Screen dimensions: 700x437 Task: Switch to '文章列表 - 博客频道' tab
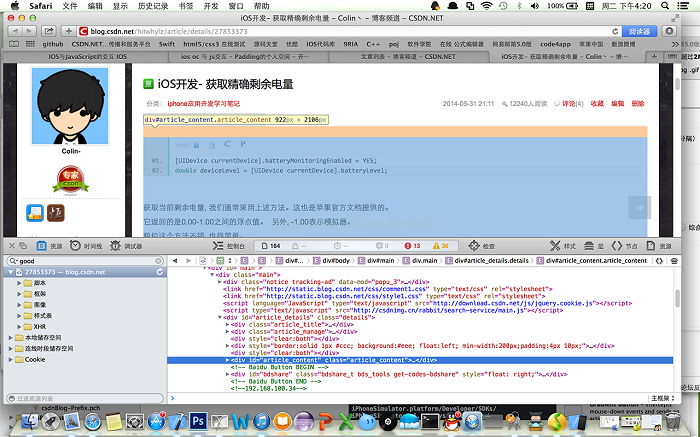408,57
